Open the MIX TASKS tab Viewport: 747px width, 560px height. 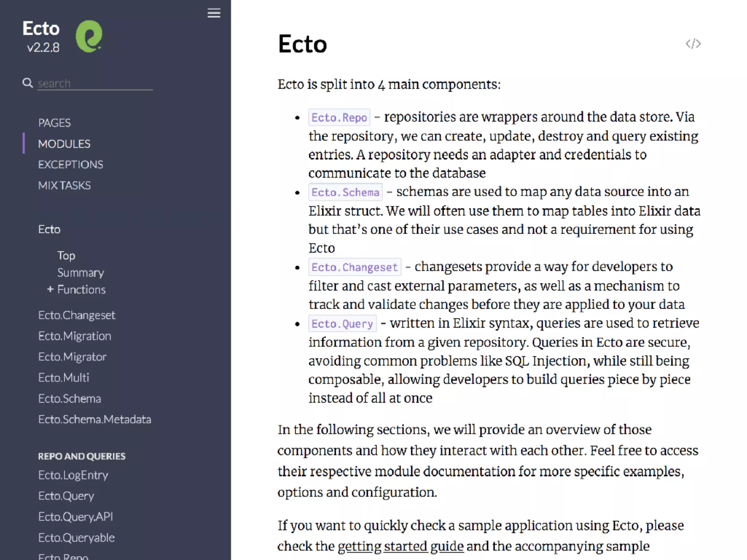(65, 185)
